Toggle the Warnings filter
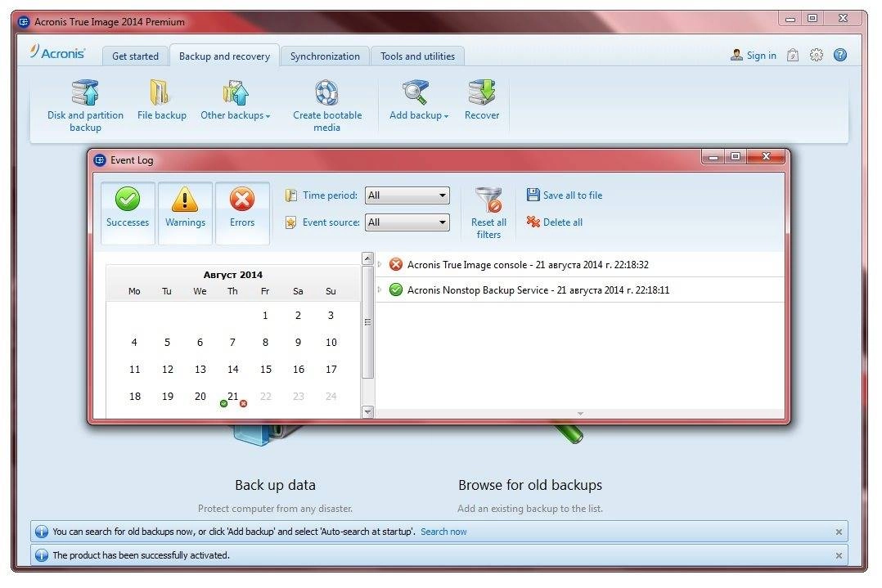 (x=185, y=213)
